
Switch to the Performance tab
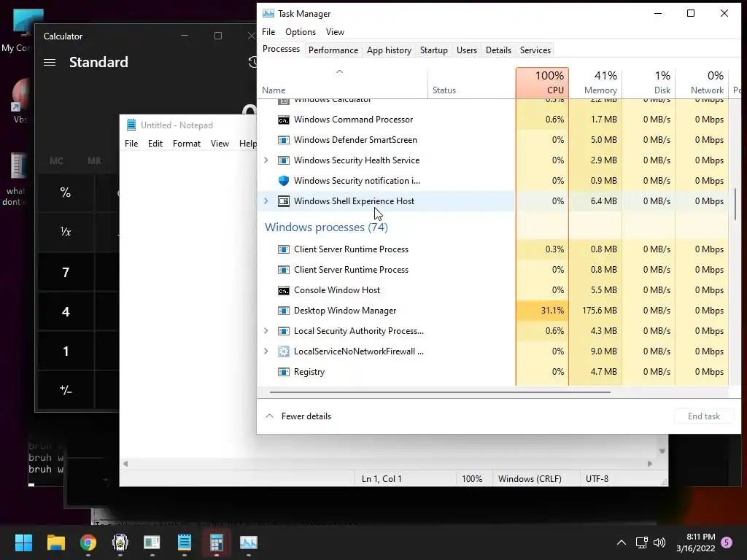(x=333, y=50)
